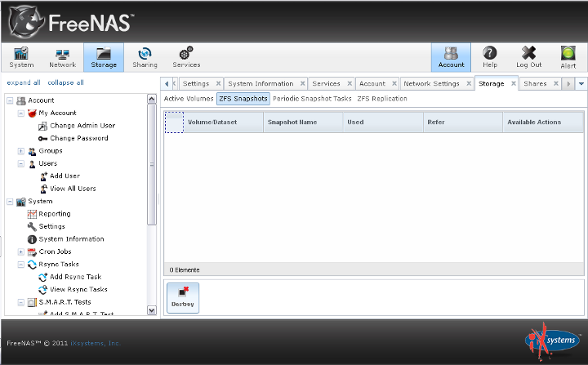This screenshot has width=588, height=365.
Task: Click the iXsystems logo in footer
Action: pos(552,341)
